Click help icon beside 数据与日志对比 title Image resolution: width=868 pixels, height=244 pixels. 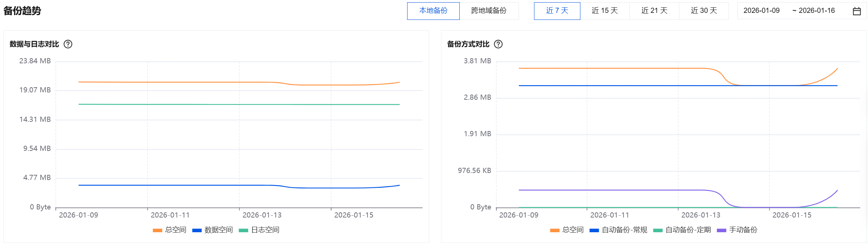(x=68, y=44)
